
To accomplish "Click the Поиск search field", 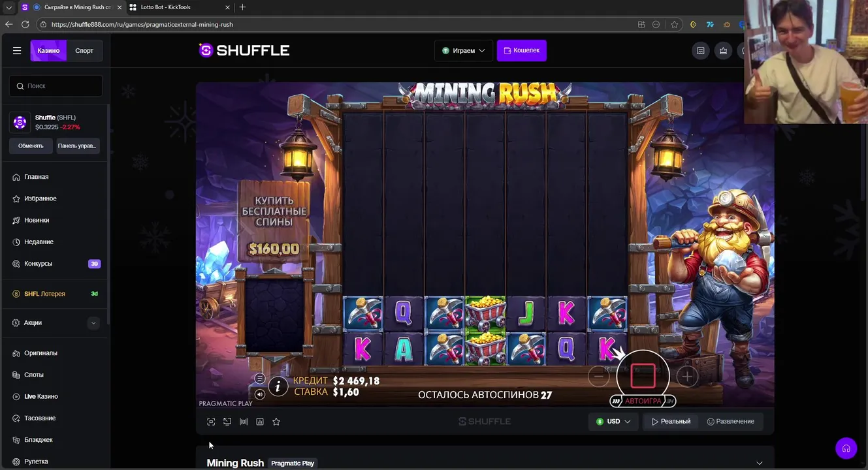I will [56, 86].
